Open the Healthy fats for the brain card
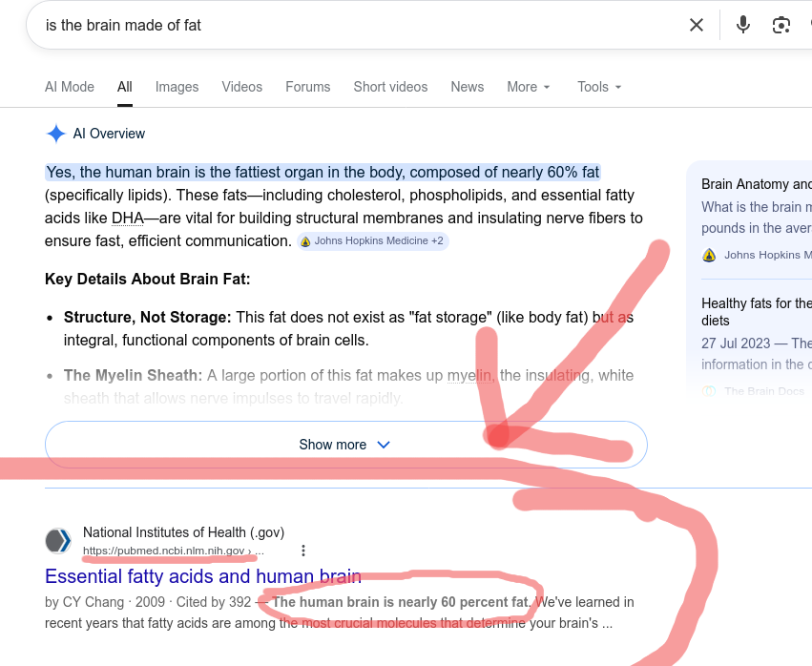The width and height of the screenshot is (812, 666). tap(756, 312)
